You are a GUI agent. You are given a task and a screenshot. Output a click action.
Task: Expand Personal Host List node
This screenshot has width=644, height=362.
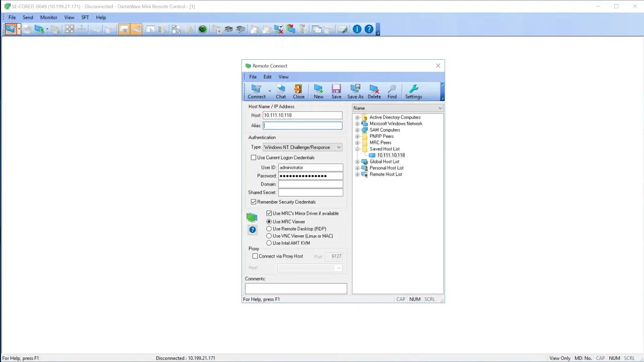[x=357, y=168]
